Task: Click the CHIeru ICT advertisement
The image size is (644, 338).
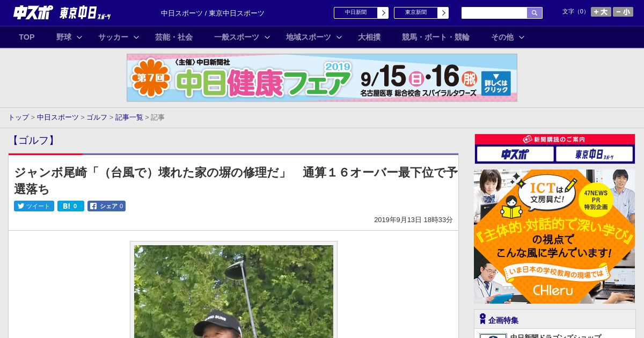Action: pyautogui.click(x=554, y=237)
